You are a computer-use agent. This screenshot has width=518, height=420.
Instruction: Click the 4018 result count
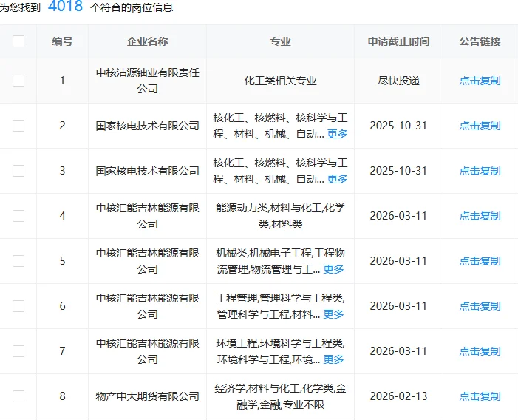click(66, 6)
